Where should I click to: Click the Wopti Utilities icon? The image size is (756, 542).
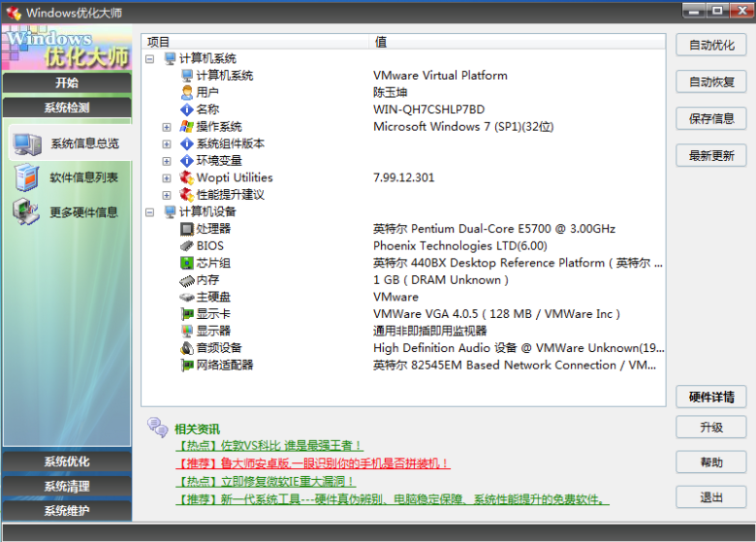(x=187, y=177)
